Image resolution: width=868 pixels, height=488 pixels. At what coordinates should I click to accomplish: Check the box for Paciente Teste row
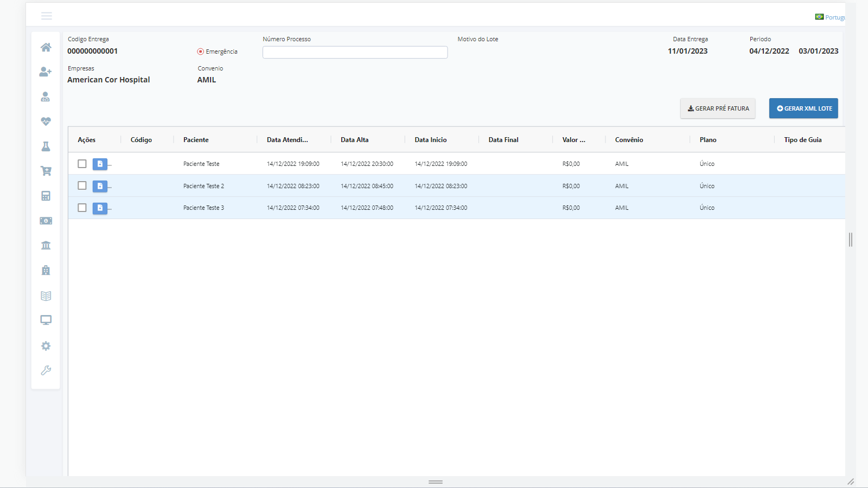click(x=82, y=164)
